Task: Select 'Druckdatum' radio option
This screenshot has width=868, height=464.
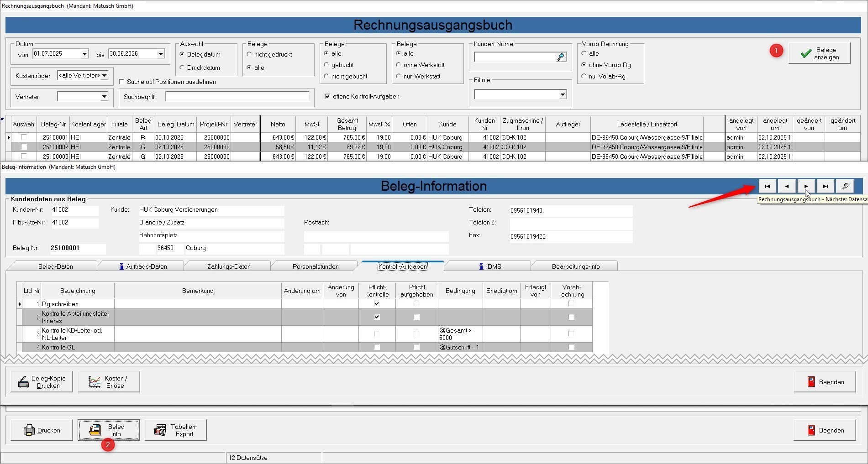Action: pos(182,68)
